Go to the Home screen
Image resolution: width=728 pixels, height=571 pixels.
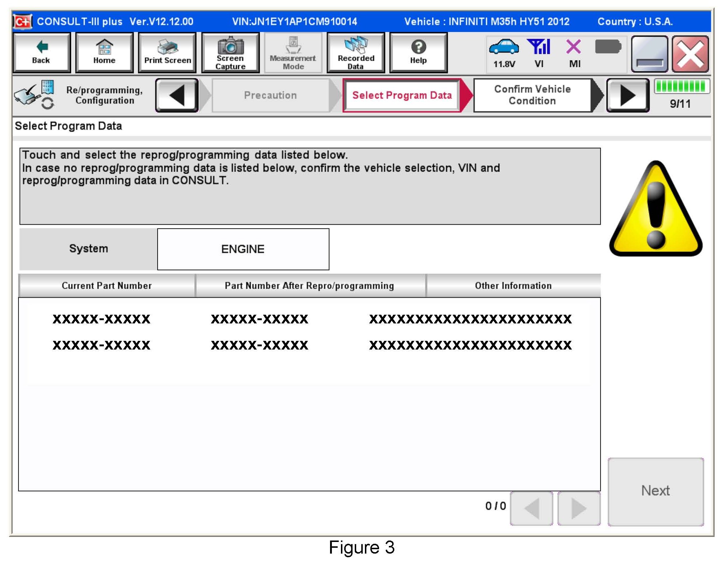(104, 52)
